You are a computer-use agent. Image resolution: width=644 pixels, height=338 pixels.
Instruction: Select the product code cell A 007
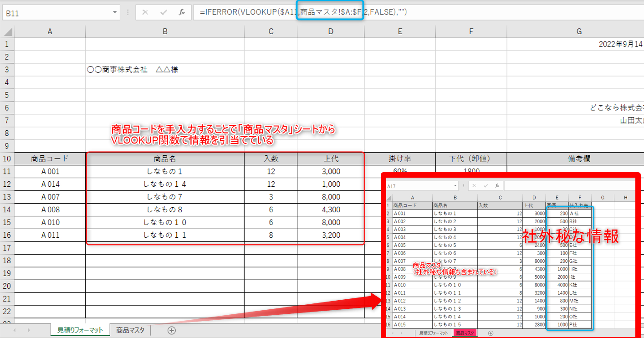tap(50, 197)
